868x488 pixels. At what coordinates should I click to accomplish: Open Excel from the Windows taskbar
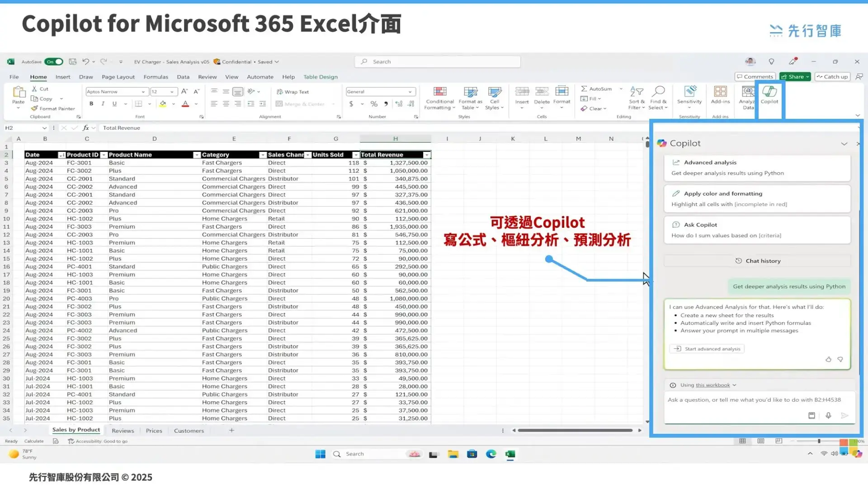510,454
